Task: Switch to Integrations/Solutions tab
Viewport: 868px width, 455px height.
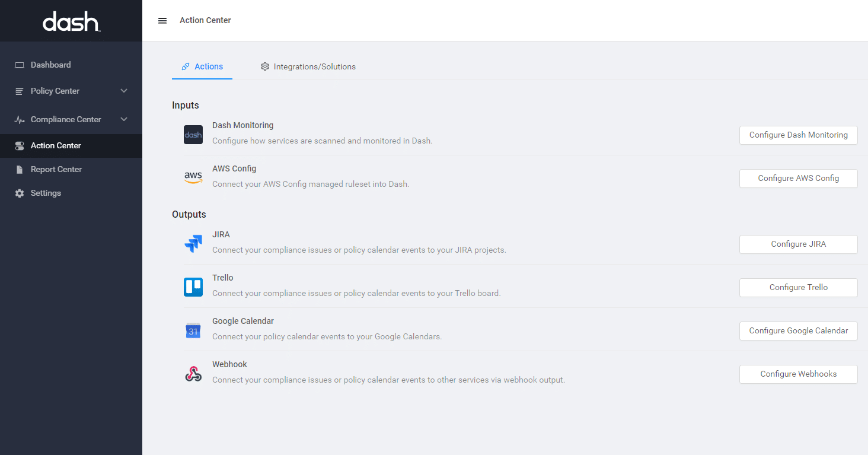Action: pos(308,66)
